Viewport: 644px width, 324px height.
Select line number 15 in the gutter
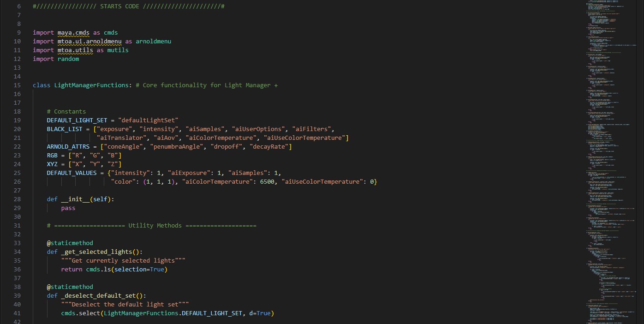tap(17, 85)
